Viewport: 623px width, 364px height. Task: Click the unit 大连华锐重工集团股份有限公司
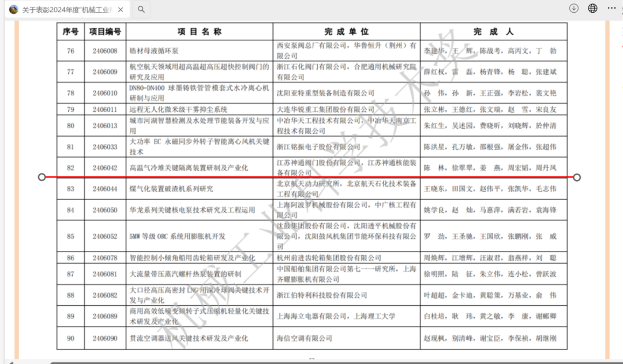(325, 109)
